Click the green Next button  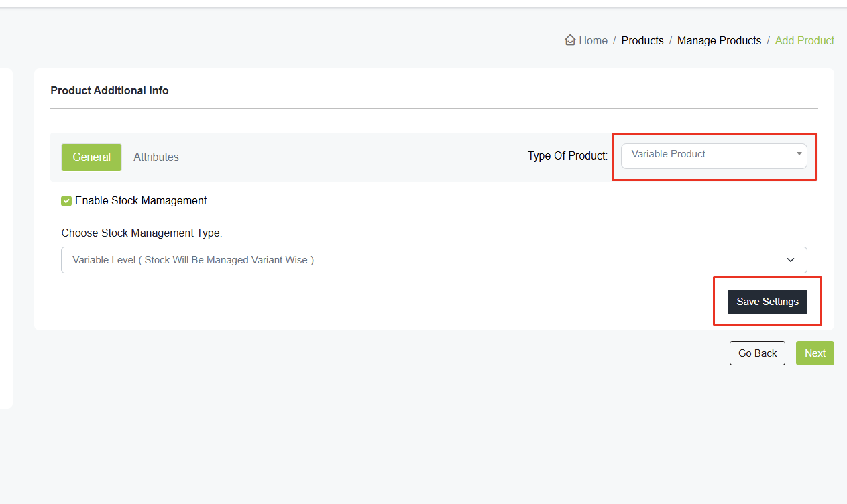pos(815,353)
